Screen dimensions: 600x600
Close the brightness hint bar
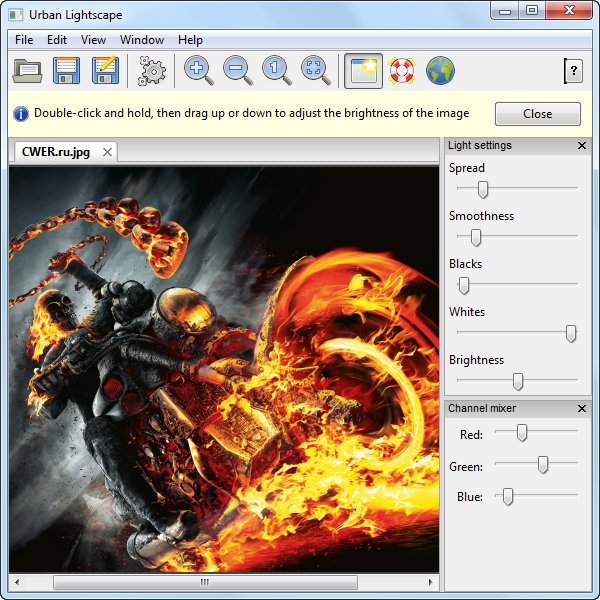pyautogui.click(x=537, y=114)
